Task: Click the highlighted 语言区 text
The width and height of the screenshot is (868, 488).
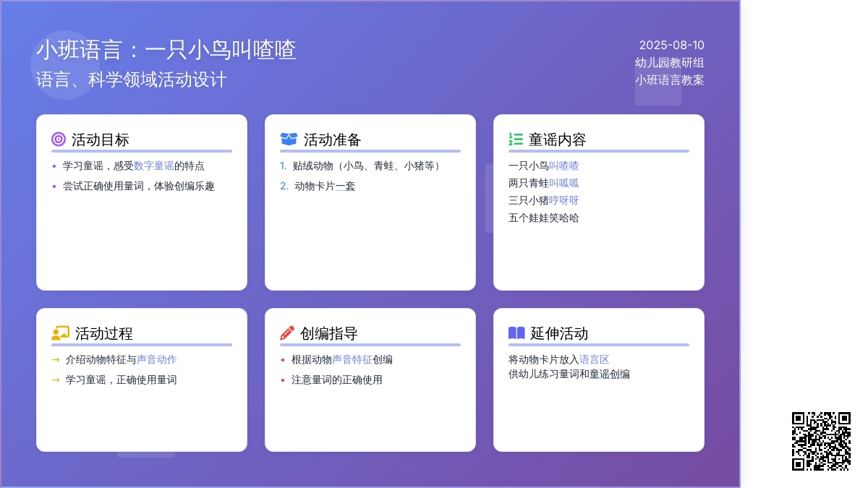Action: 595,359
